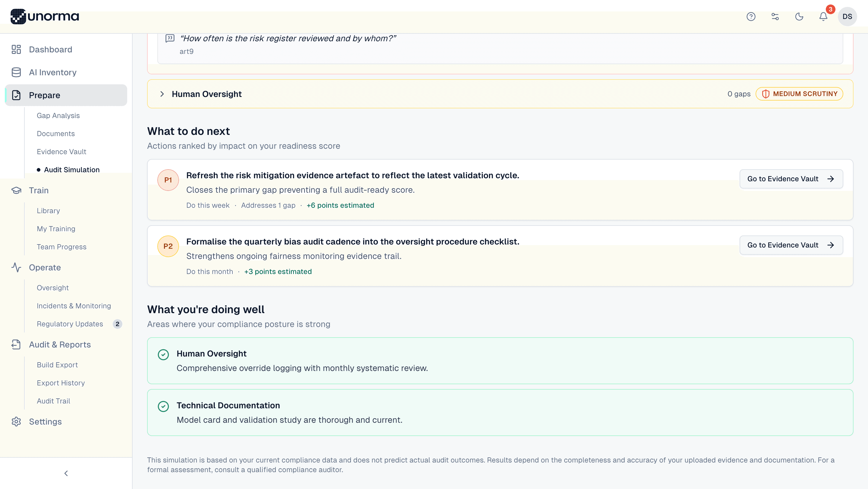Open Audit Trail page
The image size is (868, 489).
(x=53, y=401)
